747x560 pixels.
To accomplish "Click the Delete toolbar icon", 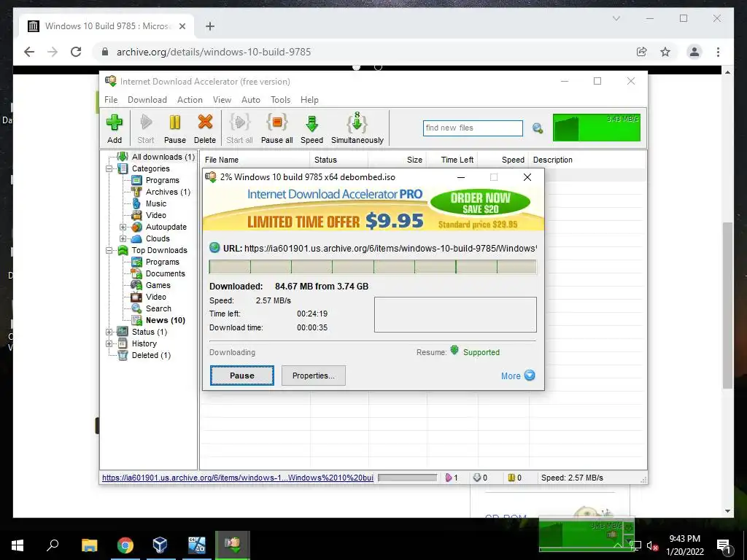I will (x=205, y=128).
